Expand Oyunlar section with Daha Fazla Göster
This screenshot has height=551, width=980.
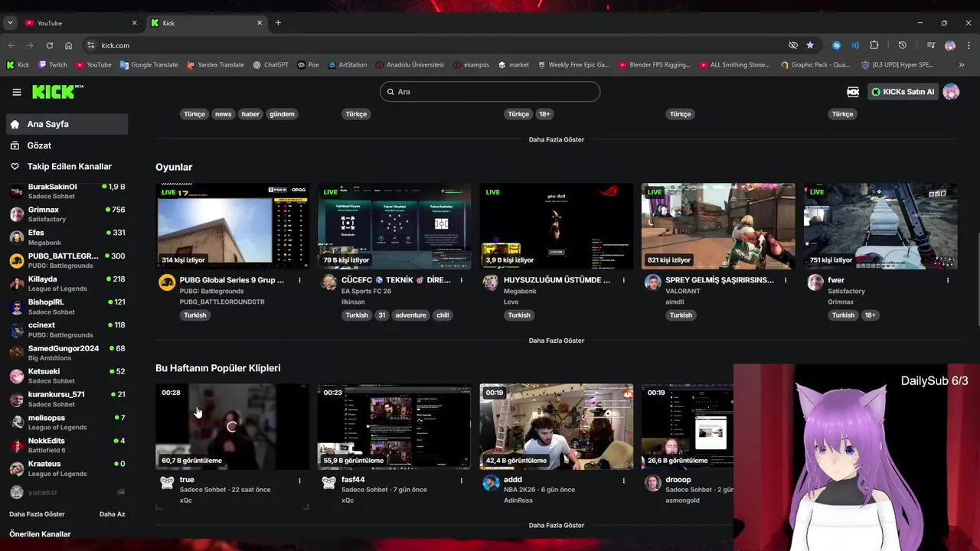[x=557, y=341]
